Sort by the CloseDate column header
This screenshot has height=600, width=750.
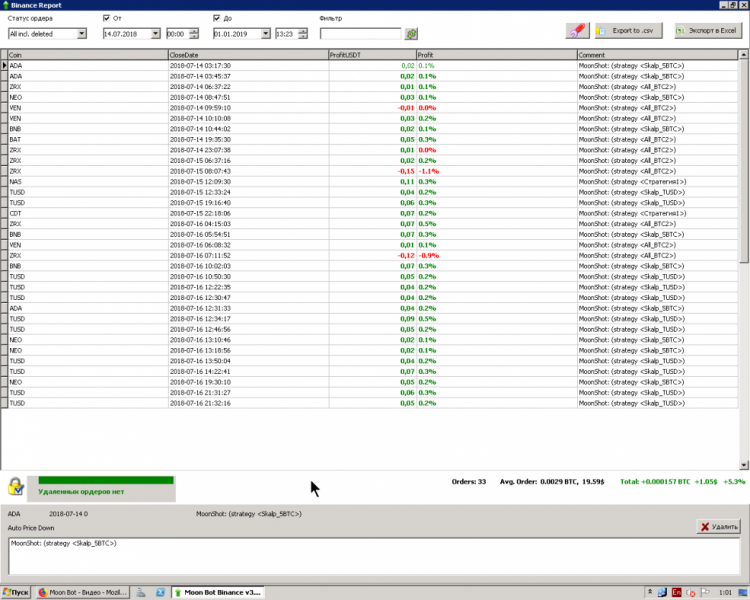point(248,55)
